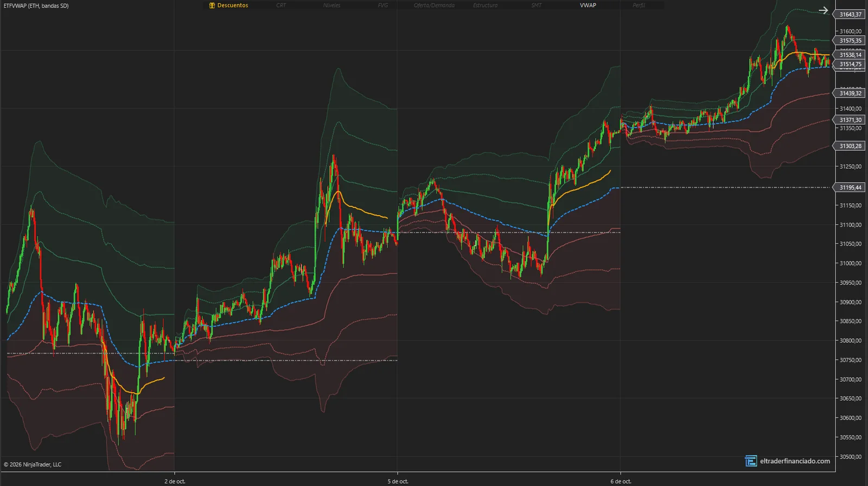
Task: Click the 30800,00 price axis label
Action: pos(850,340)
